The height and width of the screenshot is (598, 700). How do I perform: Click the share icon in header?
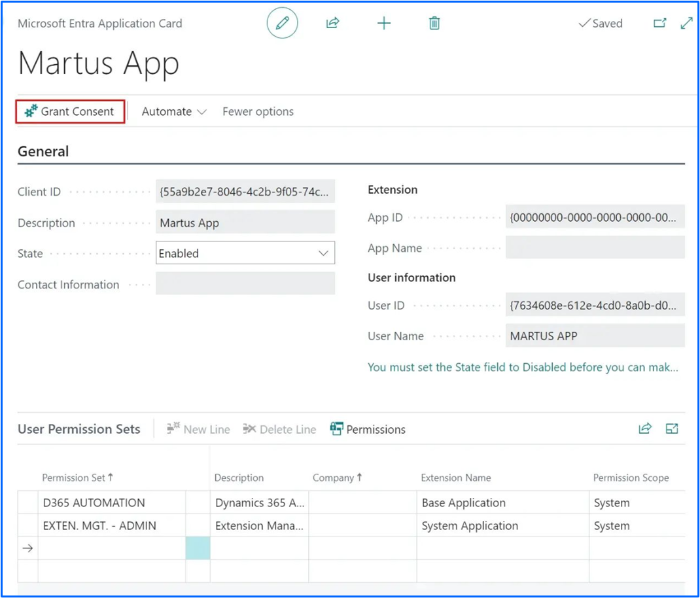332,23
